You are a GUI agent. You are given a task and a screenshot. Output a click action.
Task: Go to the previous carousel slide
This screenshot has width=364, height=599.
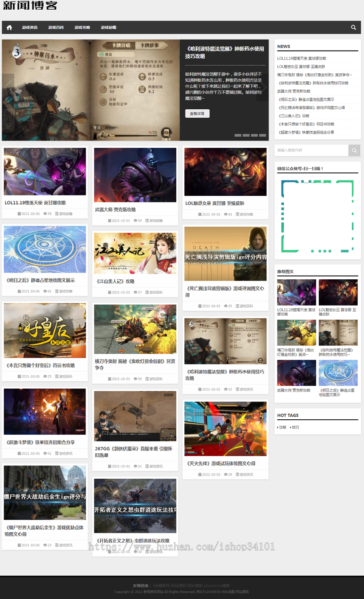pyautogui.click(x=8, y=87)
